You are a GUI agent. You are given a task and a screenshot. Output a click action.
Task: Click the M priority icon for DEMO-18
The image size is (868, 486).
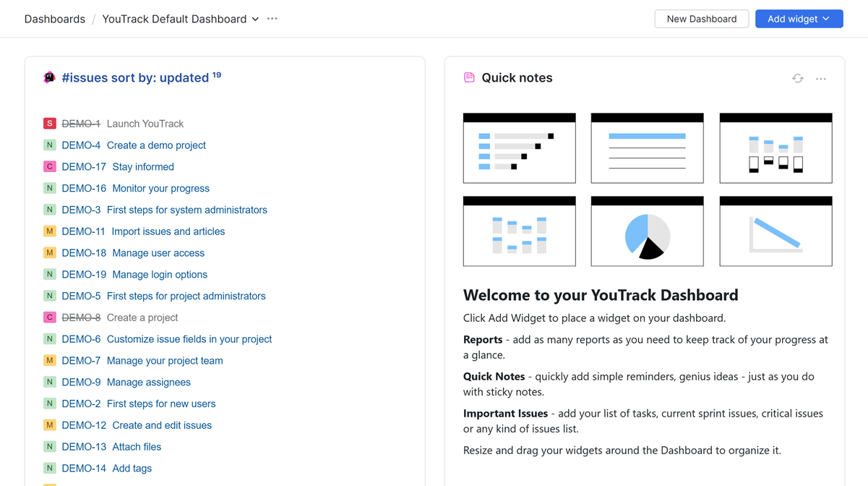click(x=49, y=253)
